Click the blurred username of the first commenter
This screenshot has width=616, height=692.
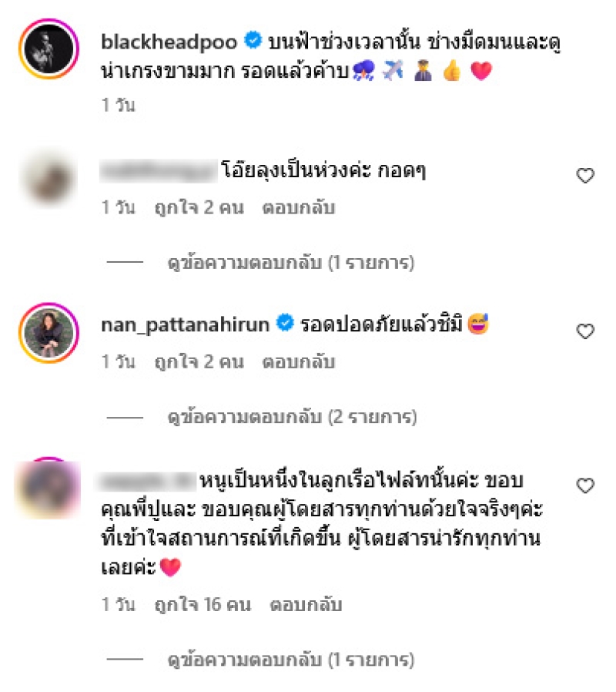coord(158,171)
